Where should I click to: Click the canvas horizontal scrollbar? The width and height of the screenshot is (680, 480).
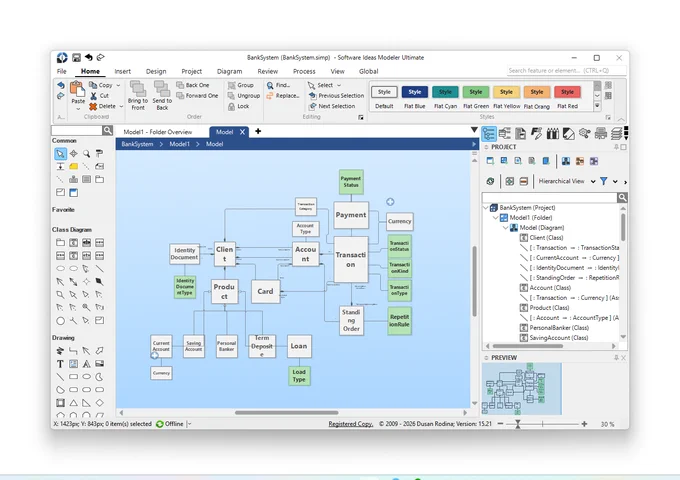click(x=287, y=413)
